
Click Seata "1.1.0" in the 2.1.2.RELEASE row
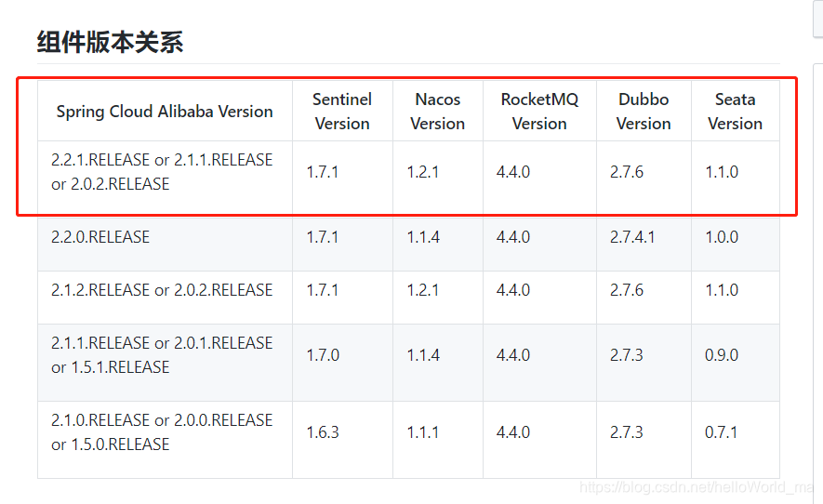point(722,290)
